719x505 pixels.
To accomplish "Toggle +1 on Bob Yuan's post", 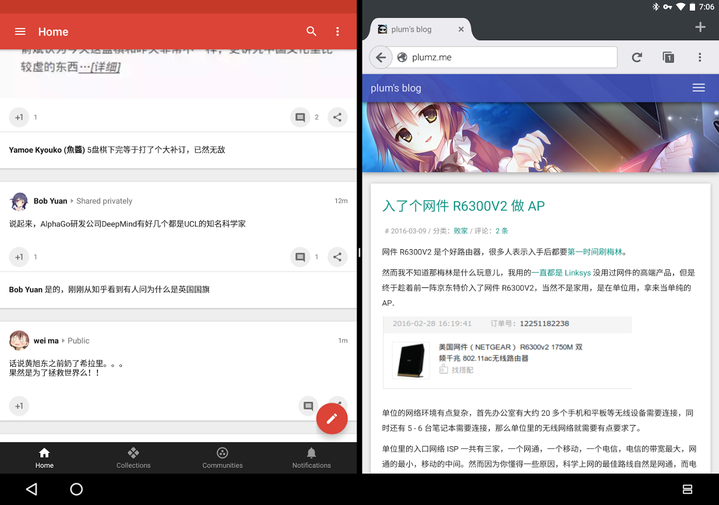I will pyautogui.click(x=19, y=257).
